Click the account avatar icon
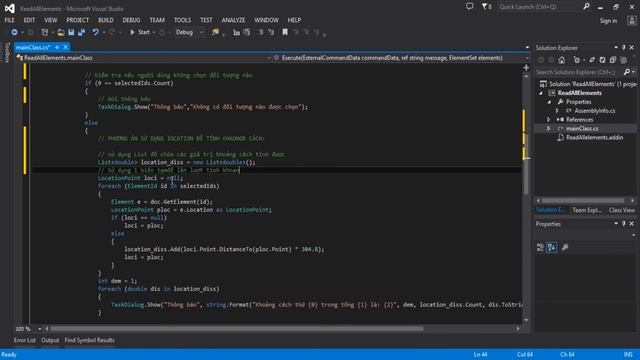Viewport: 640px width, 360px height. click(x=631, y=20)
